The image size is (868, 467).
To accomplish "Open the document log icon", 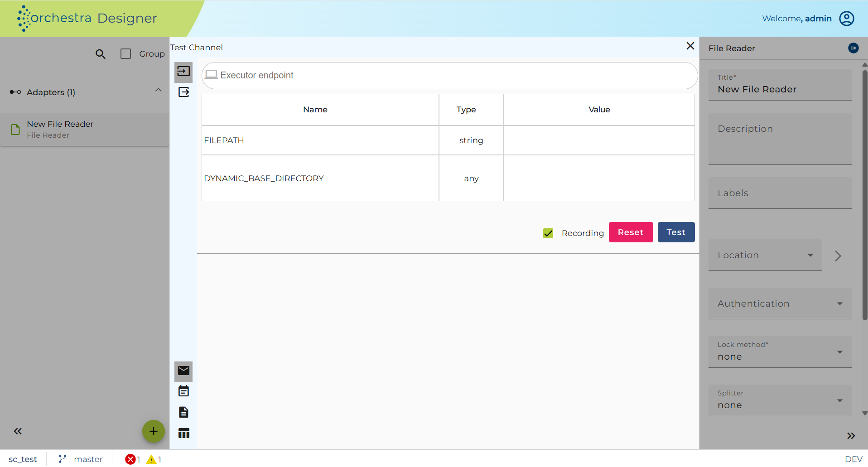I will click(183, 412).
